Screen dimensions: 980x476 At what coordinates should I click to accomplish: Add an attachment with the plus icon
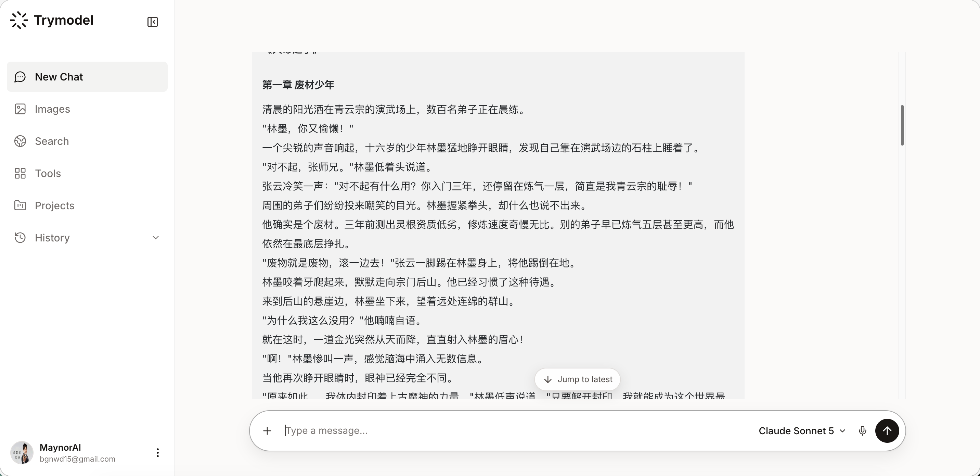pyautogui.click(x=268, y=431)
